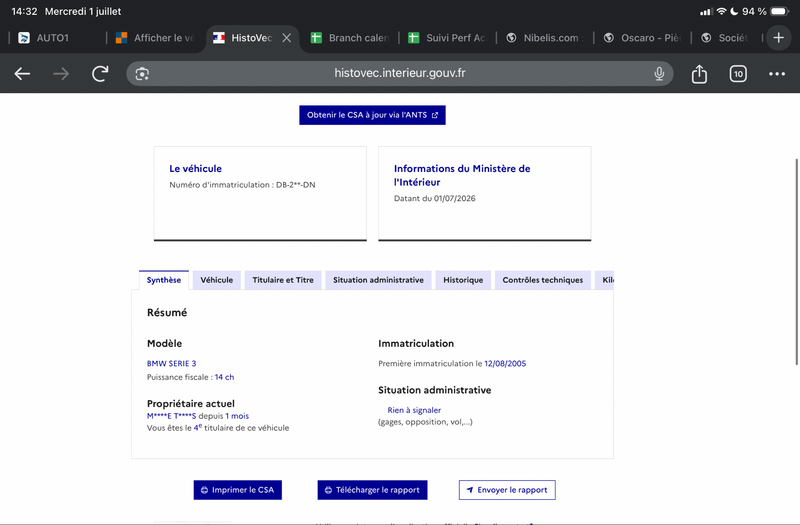Viewport: 800px width, 525px height.
Task: Open the share sheet icon
Action: (699, 73)
